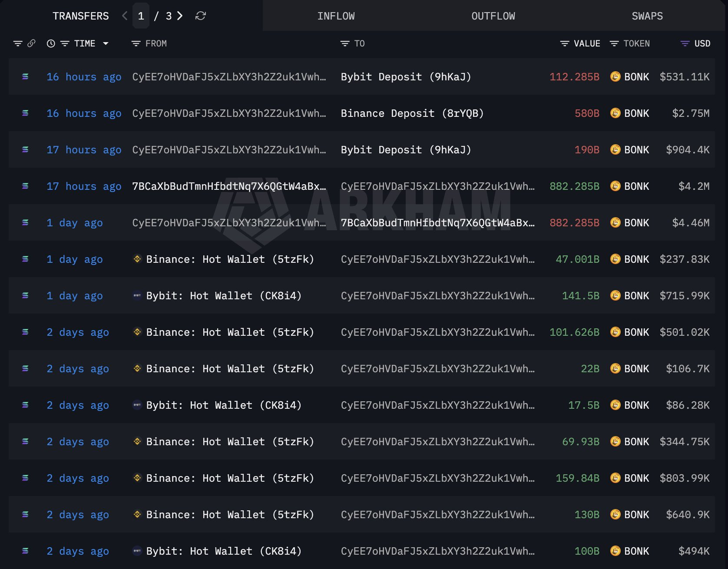Open the FROM column filter icon
This screenshot has width=728, height=569.
coord(136,43)
